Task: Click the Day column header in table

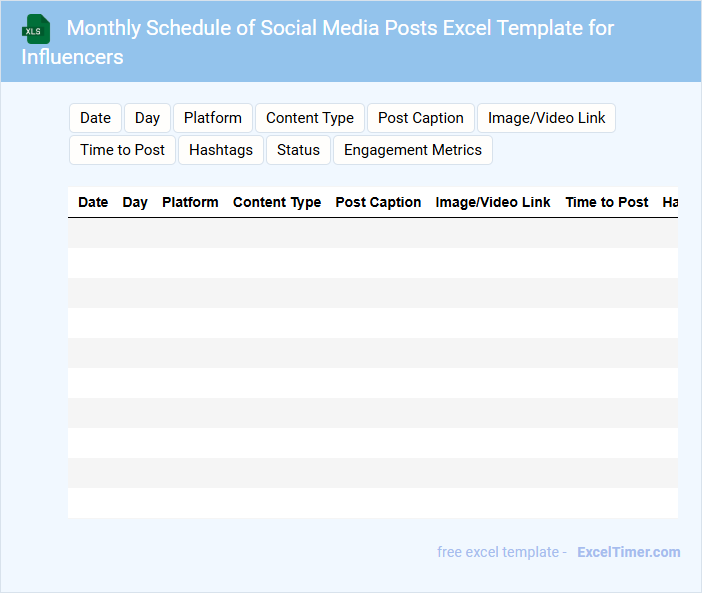Action: coord(135,202)
